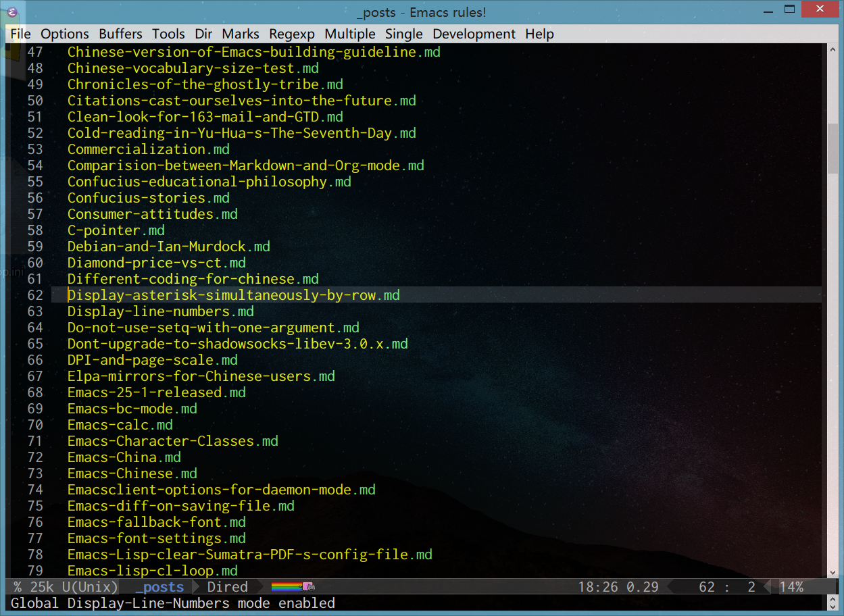This screenshot has height=616, width=844.
Task: Click the U(Unix) encoding indicator
Action: pyautogui.click(x=91, y=587)
